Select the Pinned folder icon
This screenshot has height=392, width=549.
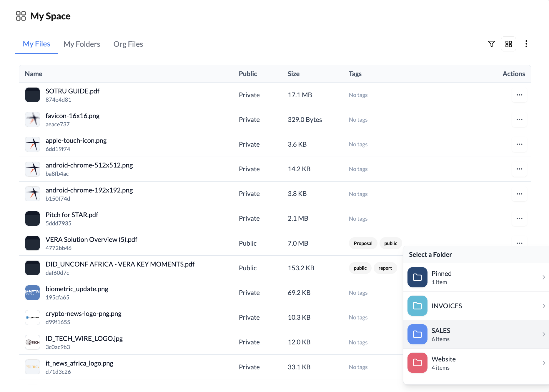[417, 277]
